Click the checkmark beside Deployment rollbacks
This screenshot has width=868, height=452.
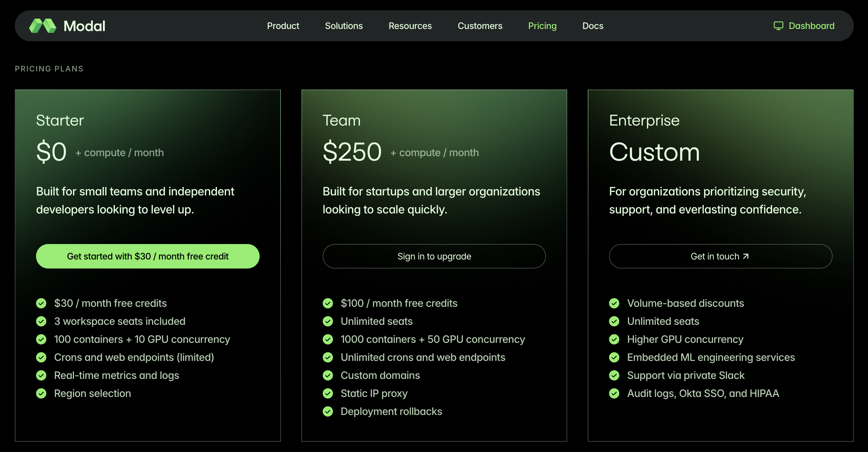coord(328,411)
